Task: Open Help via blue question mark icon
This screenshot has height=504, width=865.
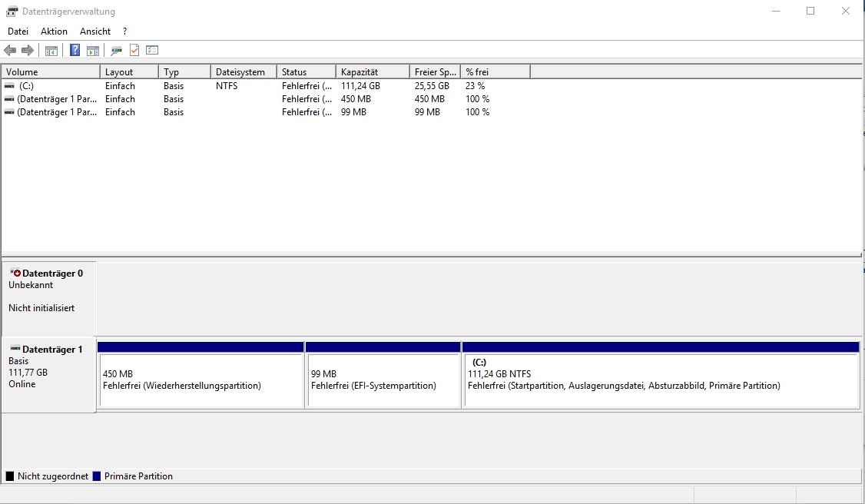Action: point(75,50)
